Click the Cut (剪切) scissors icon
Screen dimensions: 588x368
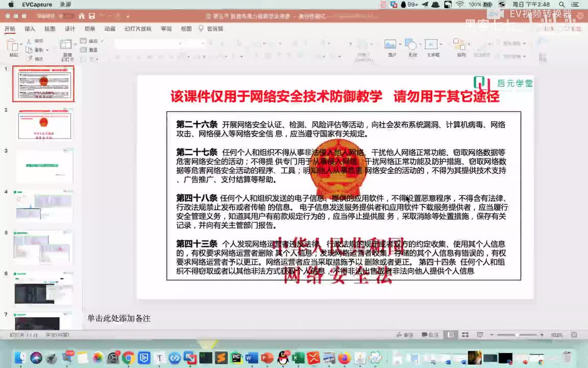[29, 40]
